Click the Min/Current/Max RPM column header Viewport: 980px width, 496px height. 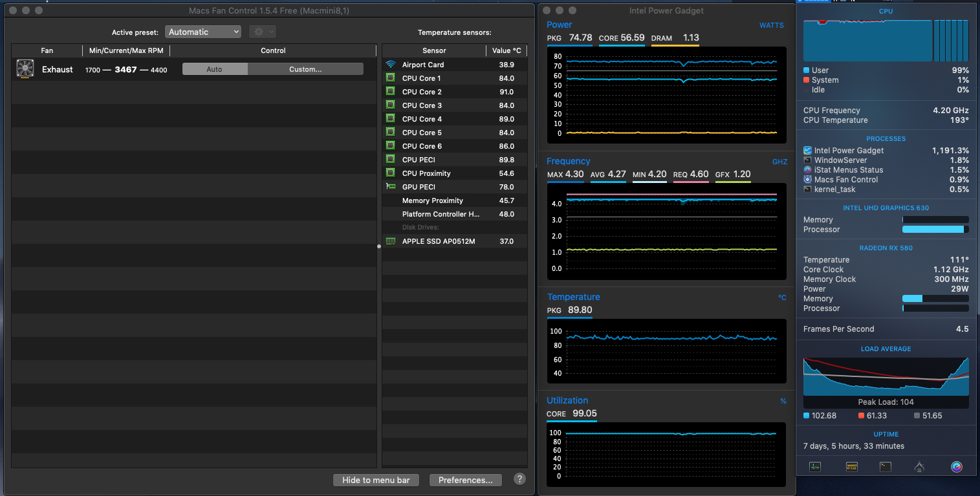[126, 50]
